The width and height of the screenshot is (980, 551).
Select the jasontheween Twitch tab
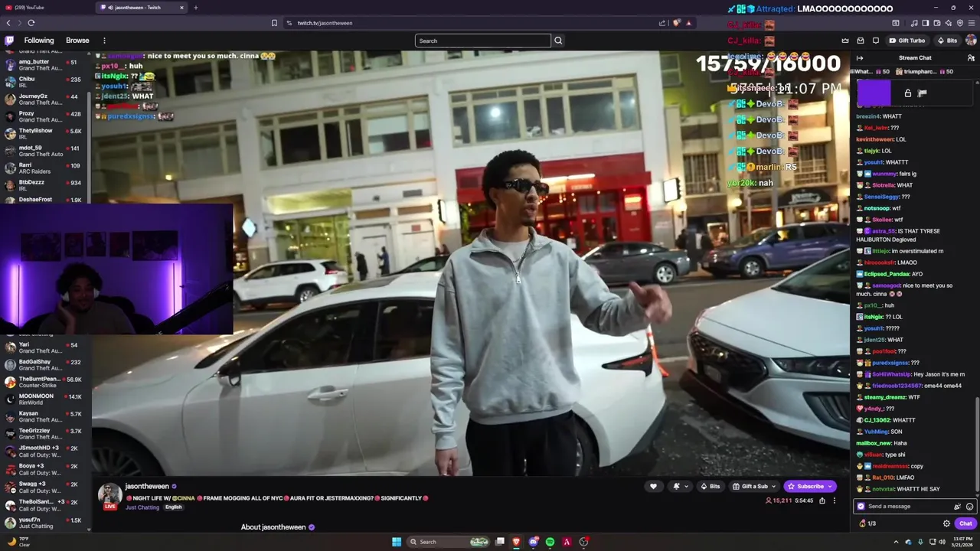pyautogui.click(x=142, y=8)
